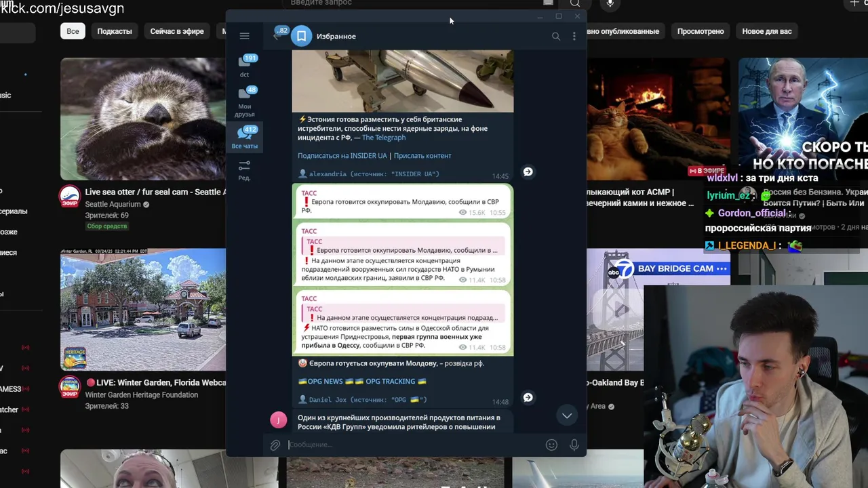The width and height of the screenshot is (868, 488).
Task: Click the Сбор средств badge
Action: click(106, 226)
